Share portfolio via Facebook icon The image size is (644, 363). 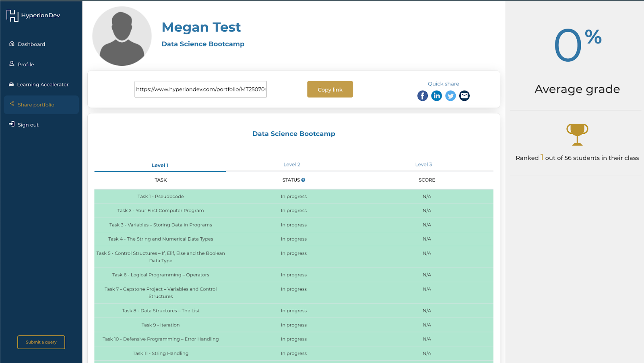422,96
